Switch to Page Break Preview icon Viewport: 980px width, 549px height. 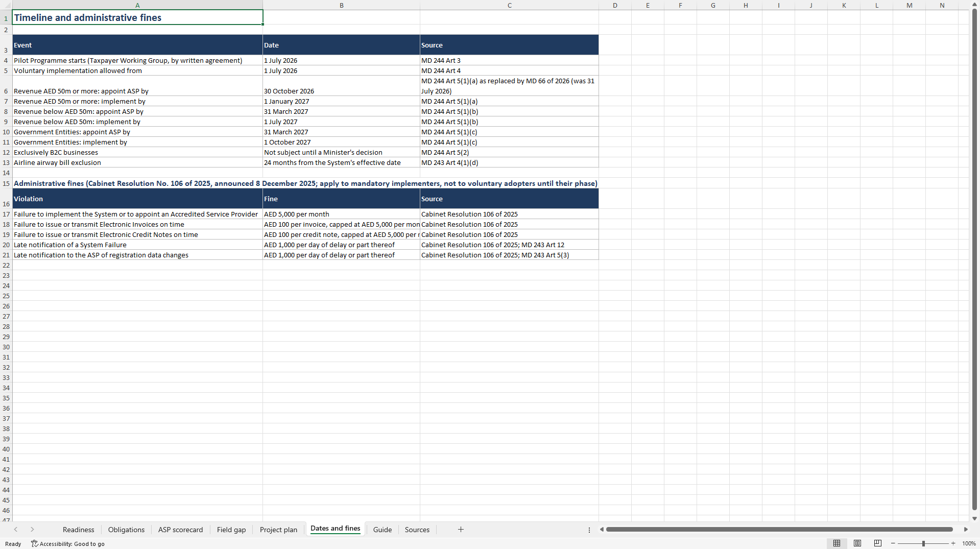click(878, 543)
